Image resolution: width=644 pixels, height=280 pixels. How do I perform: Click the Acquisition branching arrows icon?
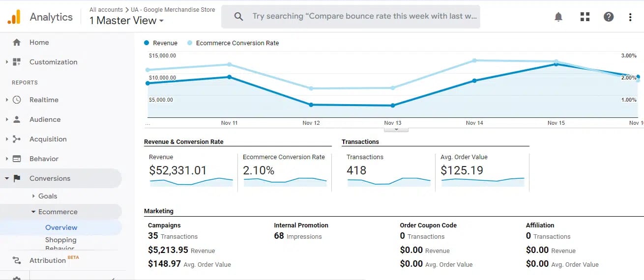pyautogui.click(x=17, y=139)
